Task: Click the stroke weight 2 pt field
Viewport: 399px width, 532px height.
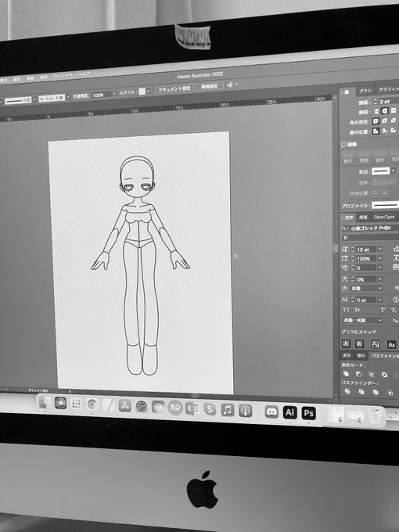Action: pyautogui.click(x=389, y=102)
